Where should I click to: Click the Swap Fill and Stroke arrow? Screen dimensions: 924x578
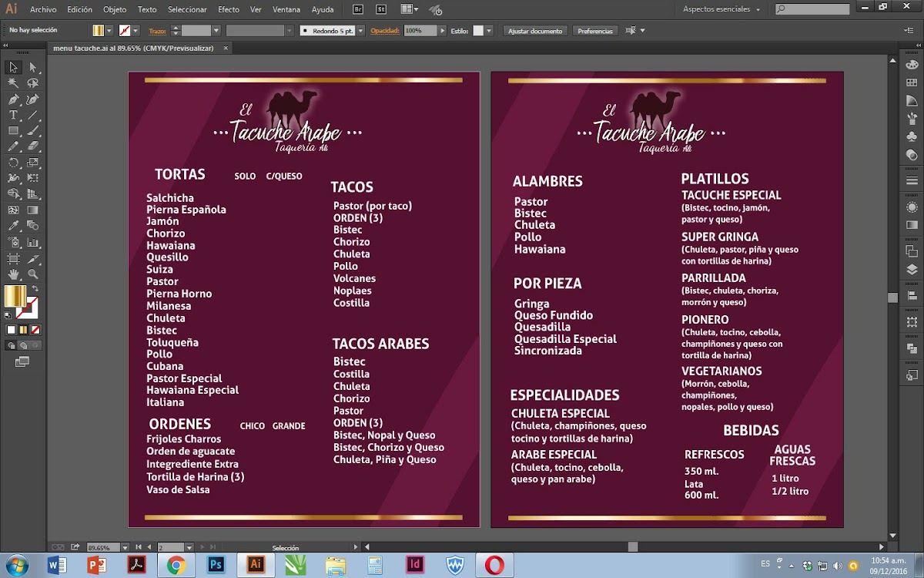pos(35,289)
